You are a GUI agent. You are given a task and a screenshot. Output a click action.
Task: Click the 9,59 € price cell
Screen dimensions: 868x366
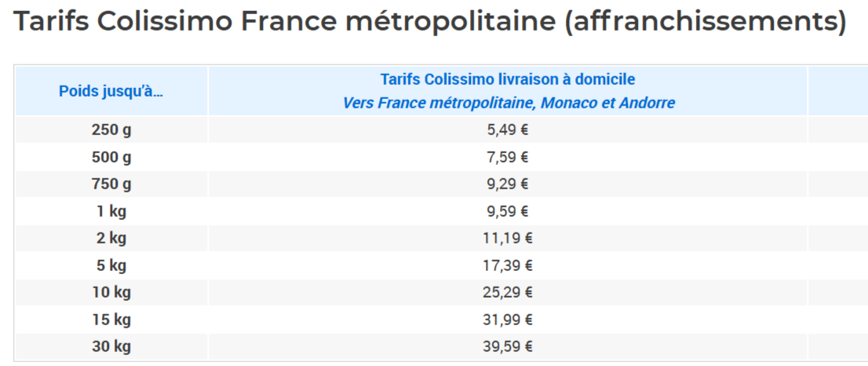tap(508, 211)
